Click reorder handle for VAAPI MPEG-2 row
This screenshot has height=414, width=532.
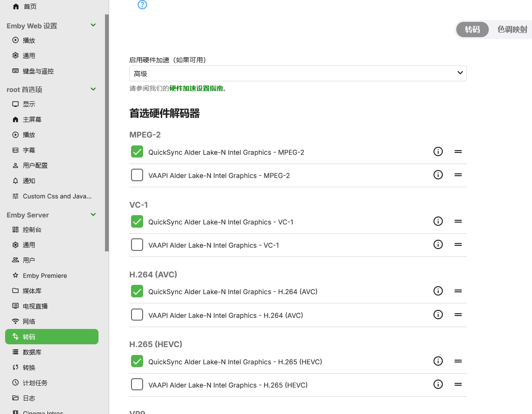458,175
